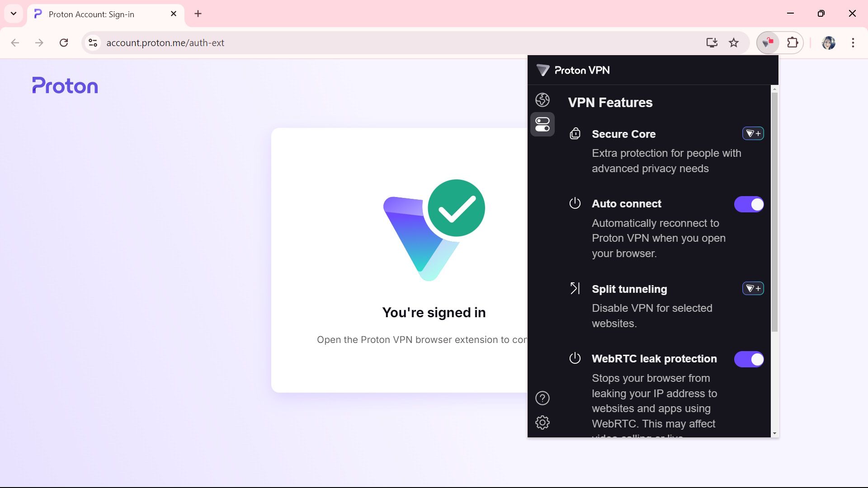This screenshot has width=868, height=488.
Task: Click "Automatically reconnect to Proton VPN" description
Action: [x=659, y=238]
